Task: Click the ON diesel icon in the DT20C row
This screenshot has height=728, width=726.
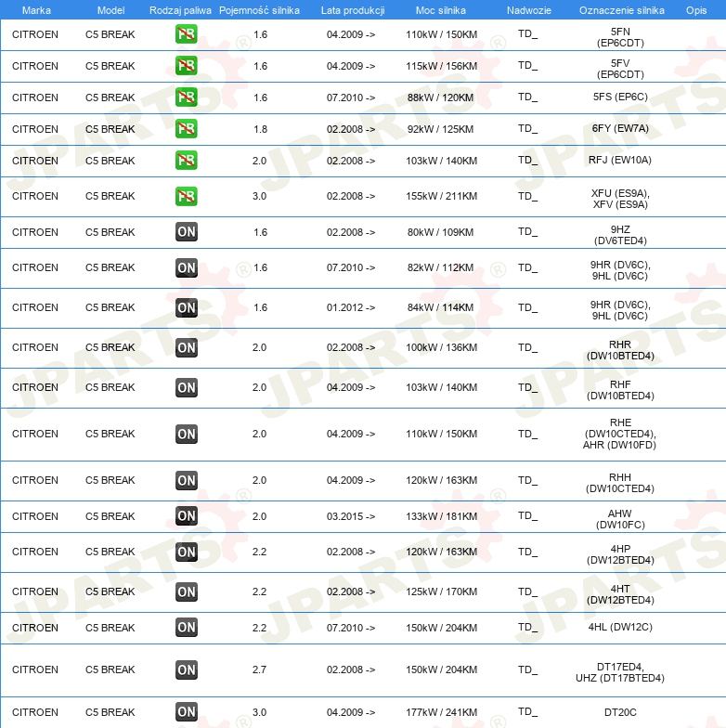Action: [186, 711]
